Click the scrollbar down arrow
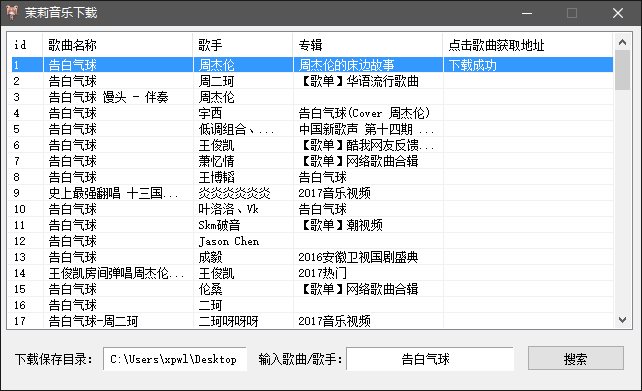This screenshot has height=391, width=642. [x=622, y=320]
